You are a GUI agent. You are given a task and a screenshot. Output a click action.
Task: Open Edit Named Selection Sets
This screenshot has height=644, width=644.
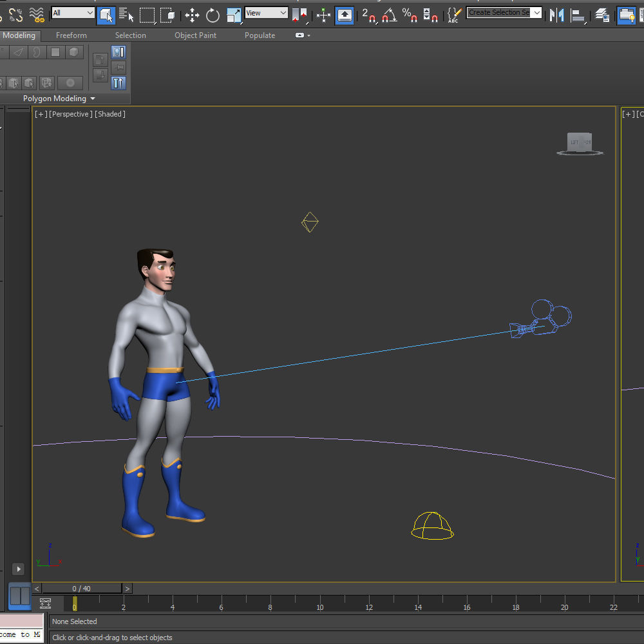point(454,15)
